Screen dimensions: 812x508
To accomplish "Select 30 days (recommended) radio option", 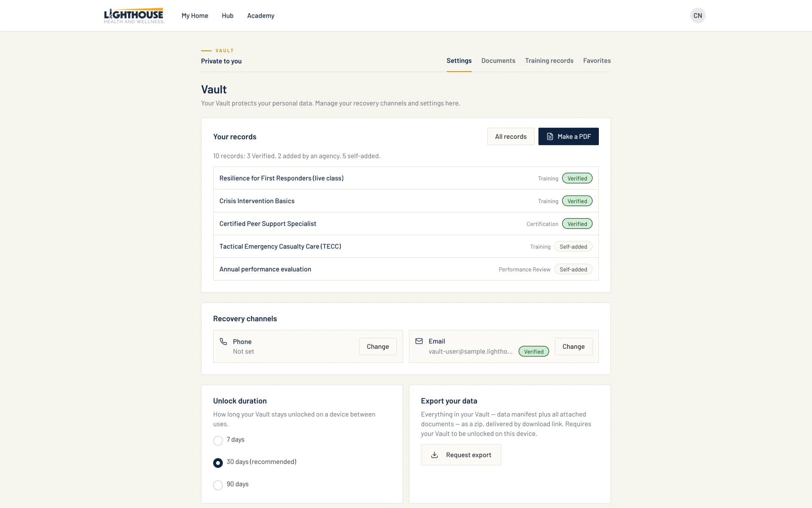I will coord(218,463).
